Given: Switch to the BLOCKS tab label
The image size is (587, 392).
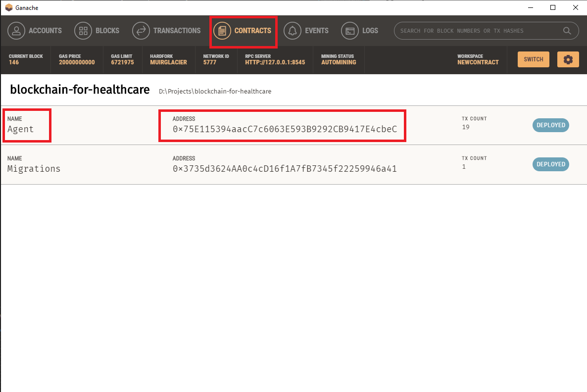Looking at the screenshot, I should [107, 31].
